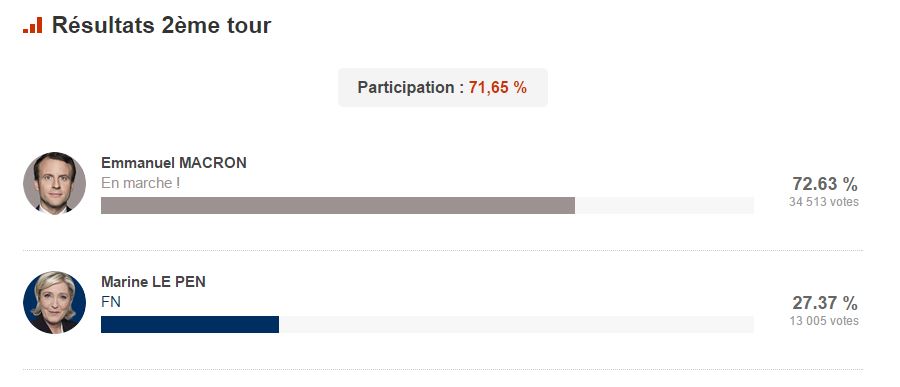Click the word "tour" in the heading
Screen dimensions: 900x387
[x=249, y=26]
